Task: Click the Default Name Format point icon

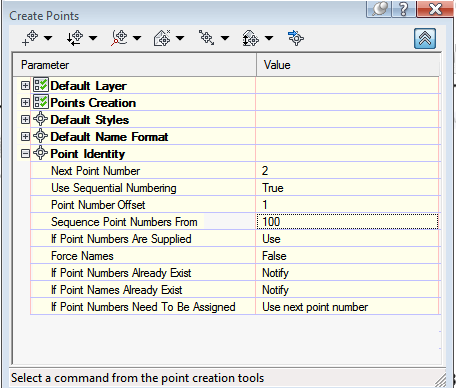Action: pyautogui.click(x=41, y=136)
